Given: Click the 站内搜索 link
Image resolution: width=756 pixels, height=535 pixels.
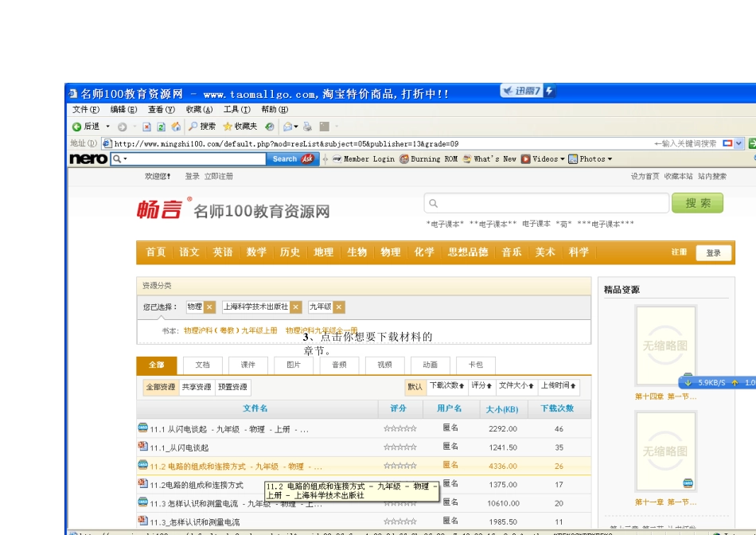Looking at the screenshot, I should click(712, 177).
